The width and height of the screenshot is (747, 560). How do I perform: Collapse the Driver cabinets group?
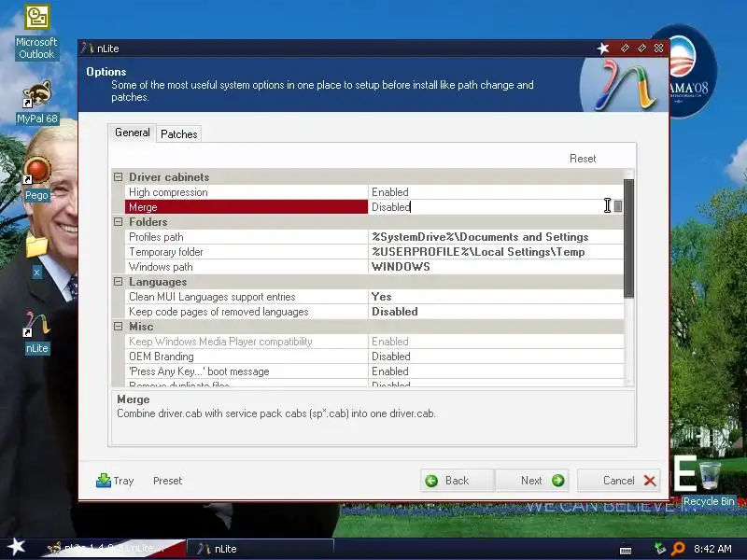tap(119, 177)
